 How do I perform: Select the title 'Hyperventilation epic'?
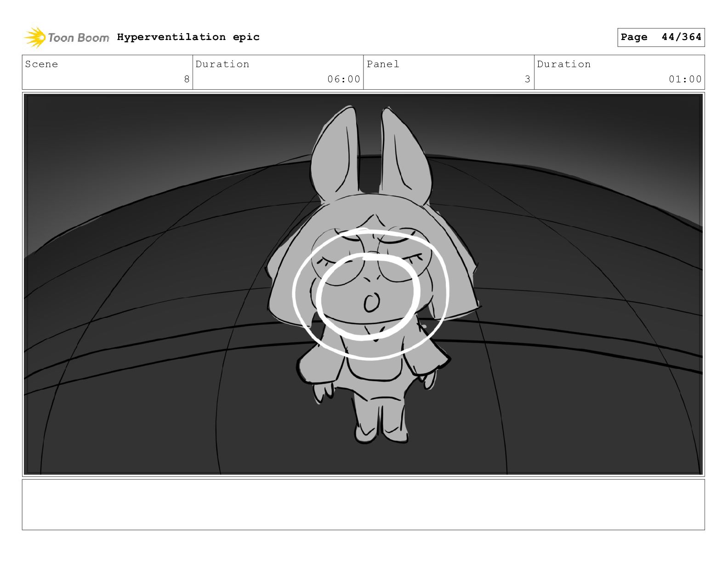pyautogui.click(x=188, y=37)
